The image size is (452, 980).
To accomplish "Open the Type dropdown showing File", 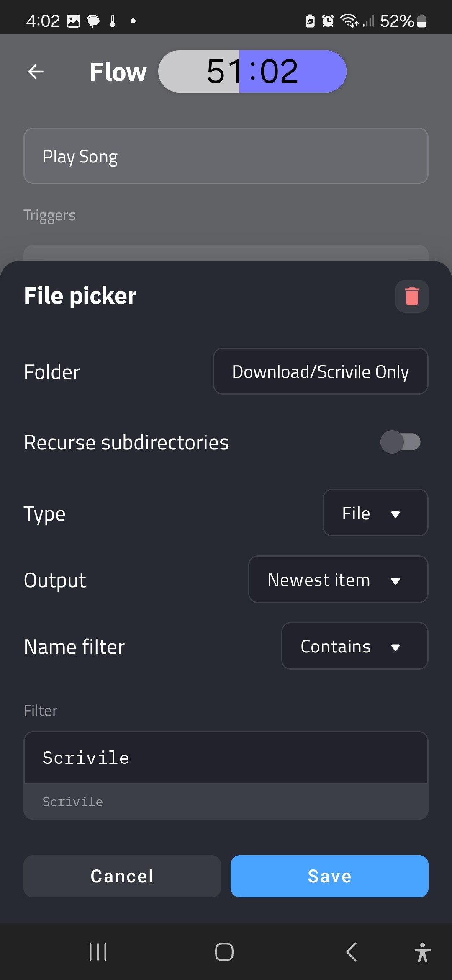I will pyautogui.click(x=375, y=513).
